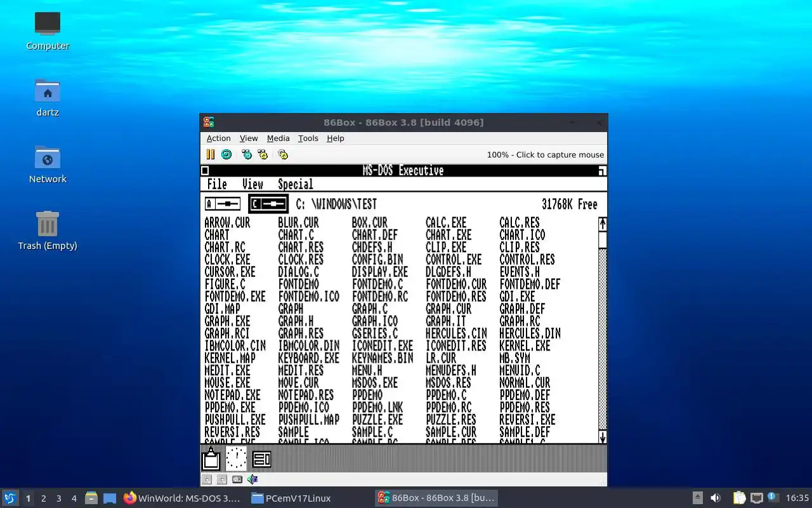Viewport: 812px width, 508px height.
Task: Open the 86Box Help menu
Action: coord(336,138)
